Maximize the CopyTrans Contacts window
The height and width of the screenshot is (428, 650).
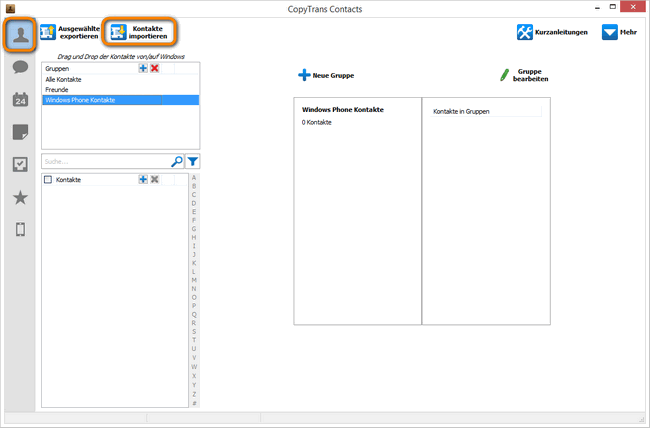(x=612, y=7)
